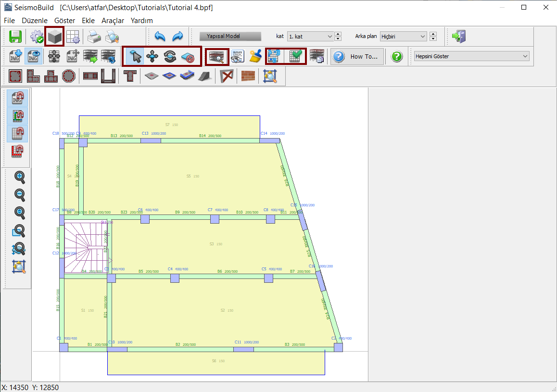Image resolution: width=557 pixels, height=392 pixels.
Task: Open the 3D model view cube icon
Action: [54, 37]
